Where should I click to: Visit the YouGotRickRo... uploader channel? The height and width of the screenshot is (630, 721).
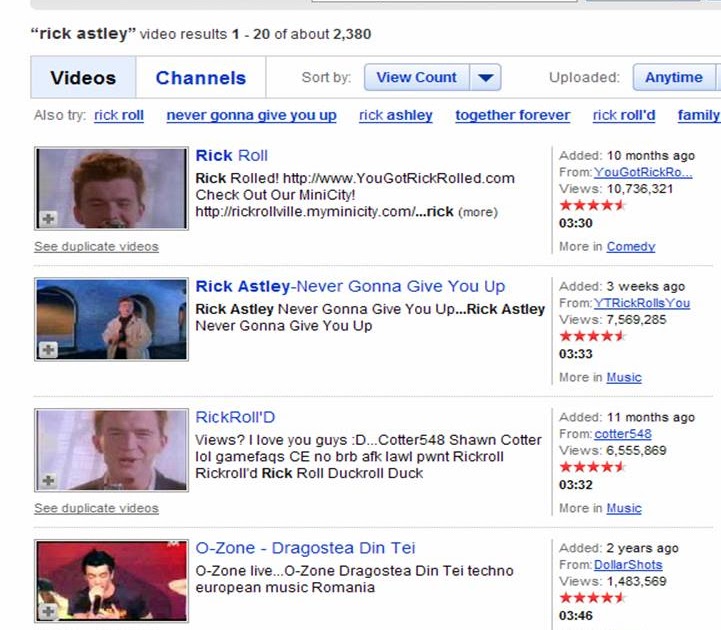pyautogui.click(x=643, y=172)
